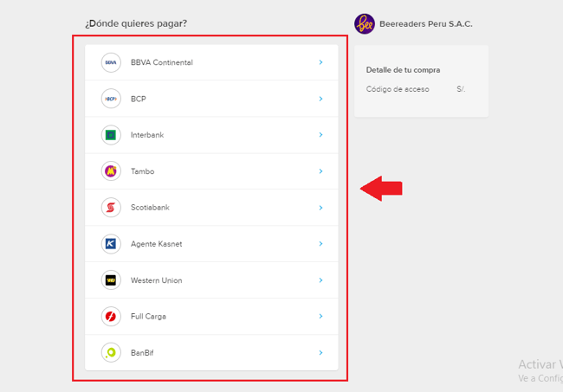This screenshot has width=563, height=392.
Task: Select the BCP logo icon
Action: pos(111,99)
